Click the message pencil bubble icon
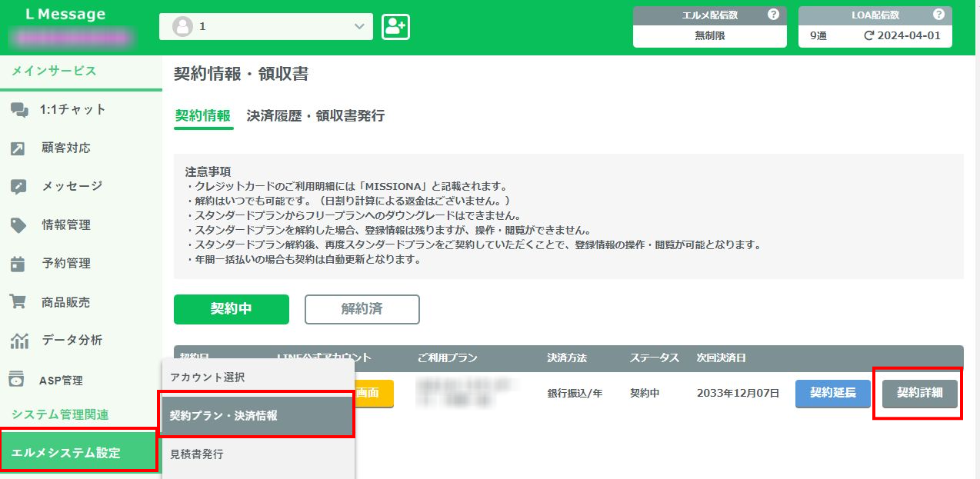Image resolution: width=980 pixels, height=479 pixels. 18,187
